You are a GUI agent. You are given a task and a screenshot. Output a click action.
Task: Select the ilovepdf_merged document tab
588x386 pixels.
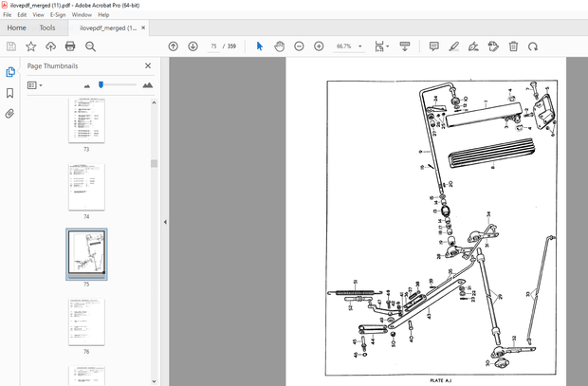coord(108,28)
